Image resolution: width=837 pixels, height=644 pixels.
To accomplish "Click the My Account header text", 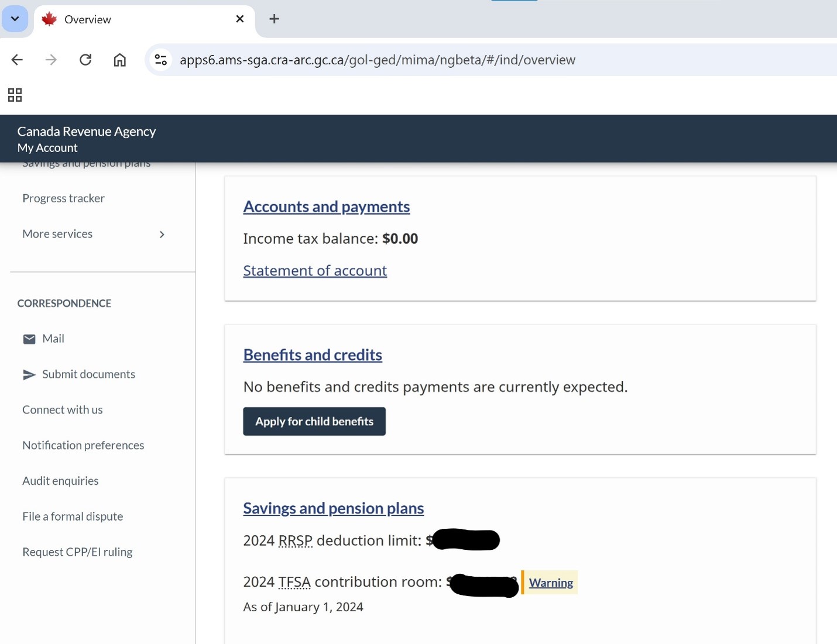I will (47, 148).
